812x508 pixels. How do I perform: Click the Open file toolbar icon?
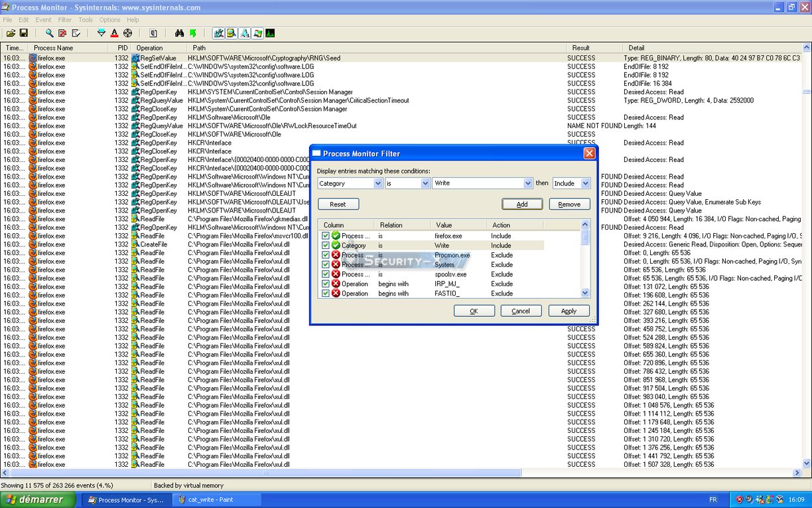tap(11, 33)
